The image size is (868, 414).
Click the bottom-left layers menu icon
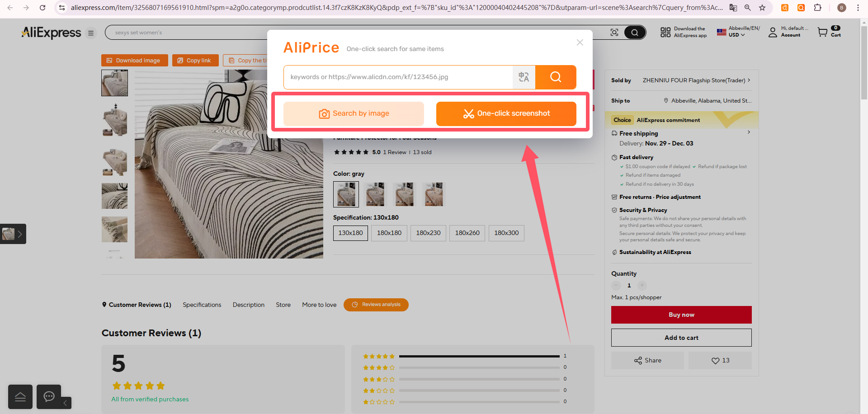tap(20, 397)
